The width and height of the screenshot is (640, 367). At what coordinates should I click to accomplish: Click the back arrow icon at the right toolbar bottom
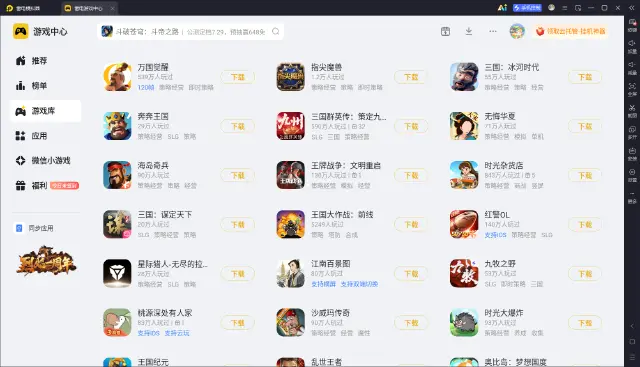632,326
